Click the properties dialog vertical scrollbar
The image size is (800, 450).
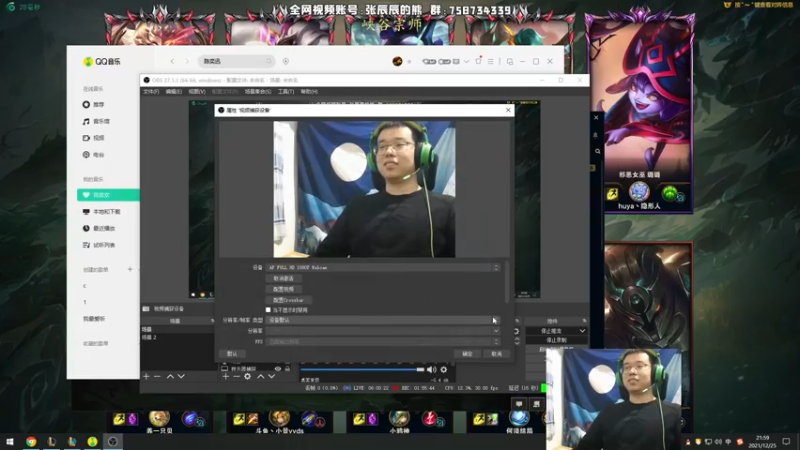click(507, 282)
